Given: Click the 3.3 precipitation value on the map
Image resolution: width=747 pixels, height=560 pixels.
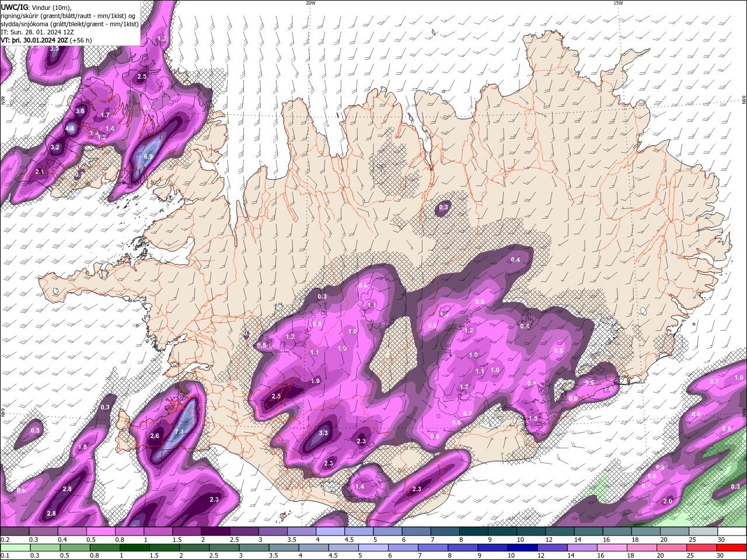Looking at the screenshot, I should click(x=323, y=433).
